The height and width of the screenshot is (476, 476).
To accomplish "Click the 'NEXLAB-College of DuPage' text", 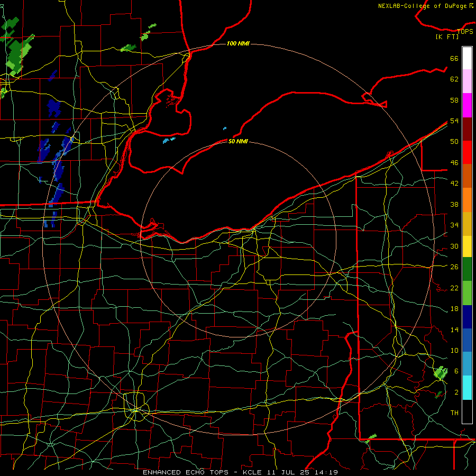I will 423,6.
